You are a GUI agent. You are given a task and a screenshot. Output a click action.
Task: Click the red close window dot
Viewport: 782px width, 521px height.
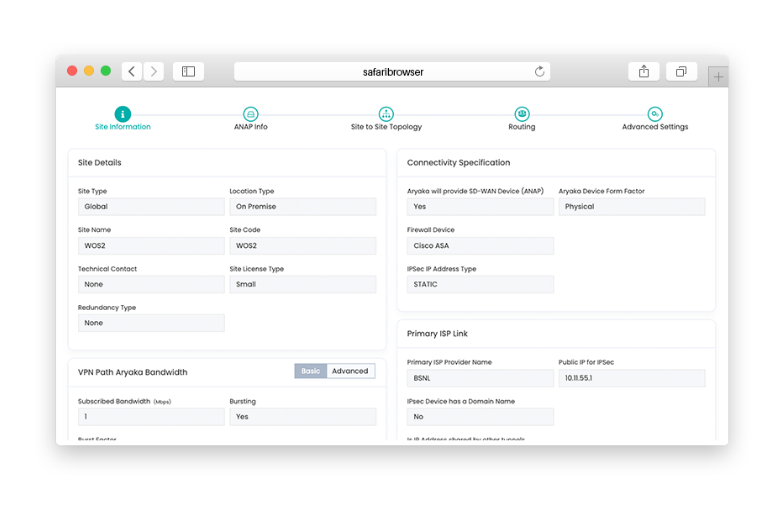point(72,71)
